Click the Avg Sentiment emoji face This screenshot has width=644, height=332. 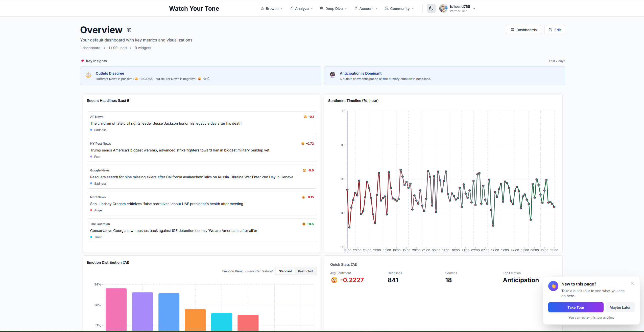click(x=334, y=280)
